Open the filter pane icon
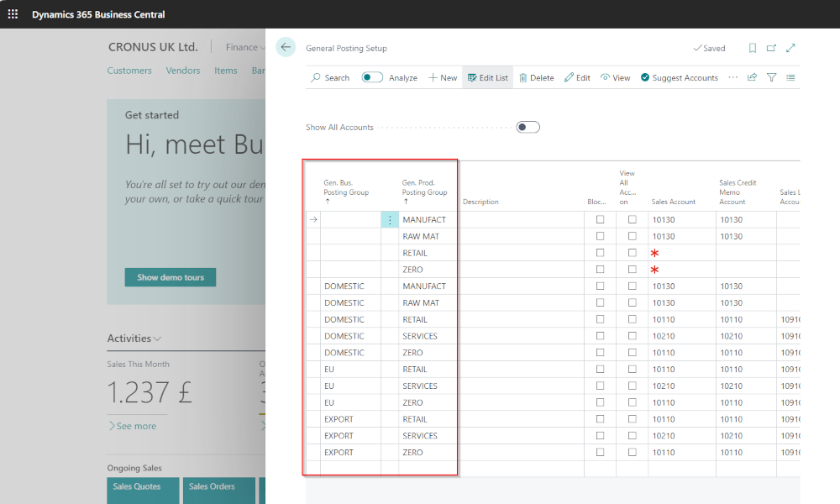The height and width of the screenshot is (504, 840). click(x=772, y=77)
